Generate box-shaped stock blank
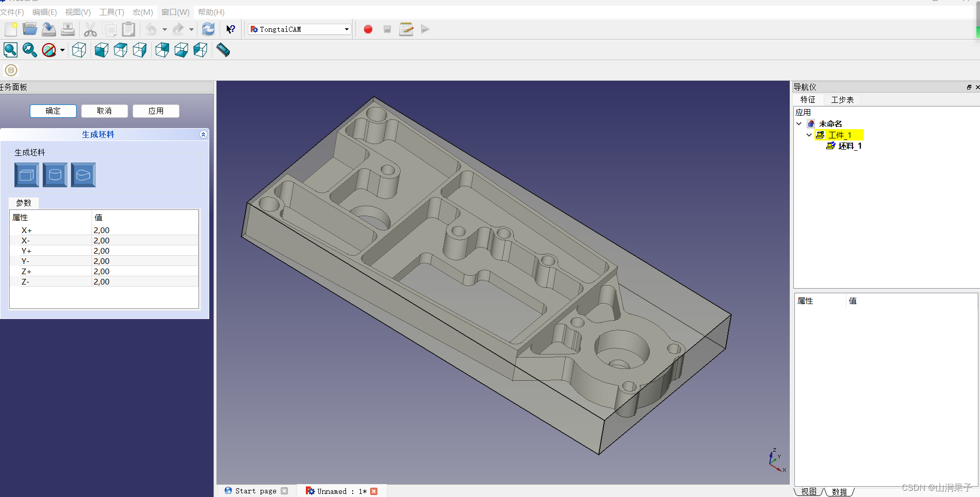Image resolution: width=980 pixels, height=497 pixels. tap(27, 175)
